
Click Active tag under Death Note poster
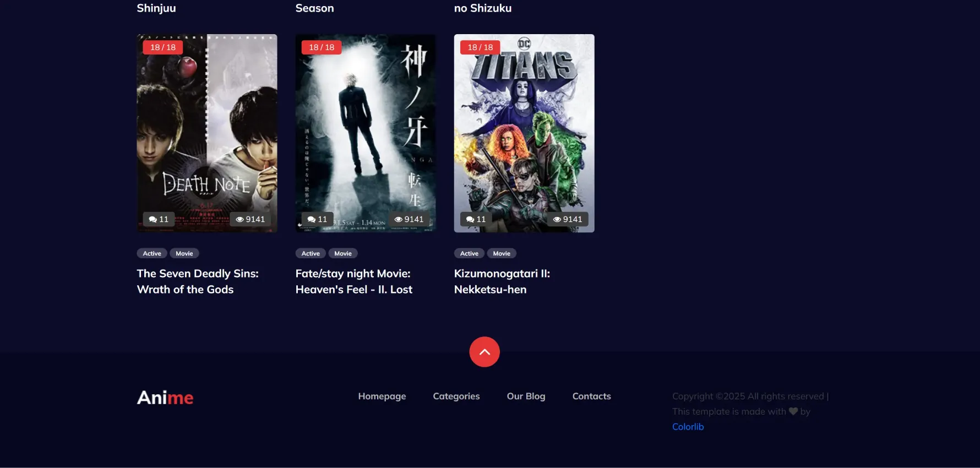coord(152,253)
